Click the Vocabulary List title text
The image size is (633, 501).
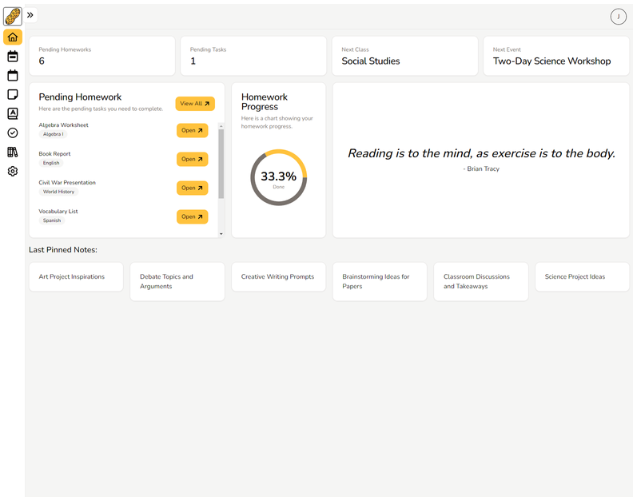58,211
